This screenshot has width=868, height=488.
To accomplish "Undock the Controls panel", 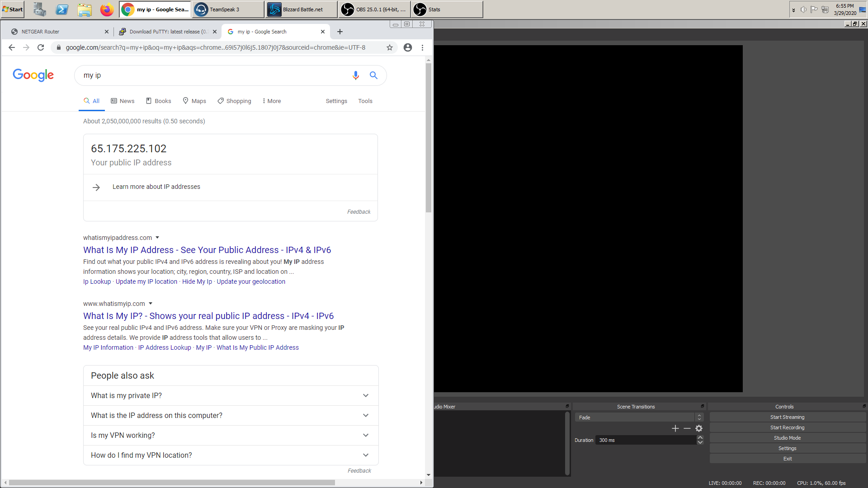I will point(864,406).
